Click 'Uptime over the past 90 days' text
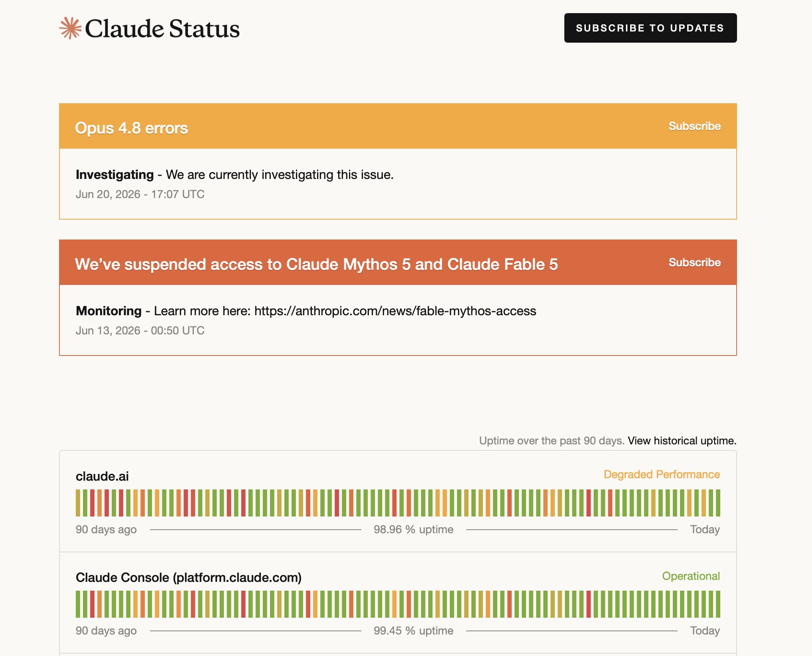The width and height of the screenshot is (812, 656). click(552, 440)
